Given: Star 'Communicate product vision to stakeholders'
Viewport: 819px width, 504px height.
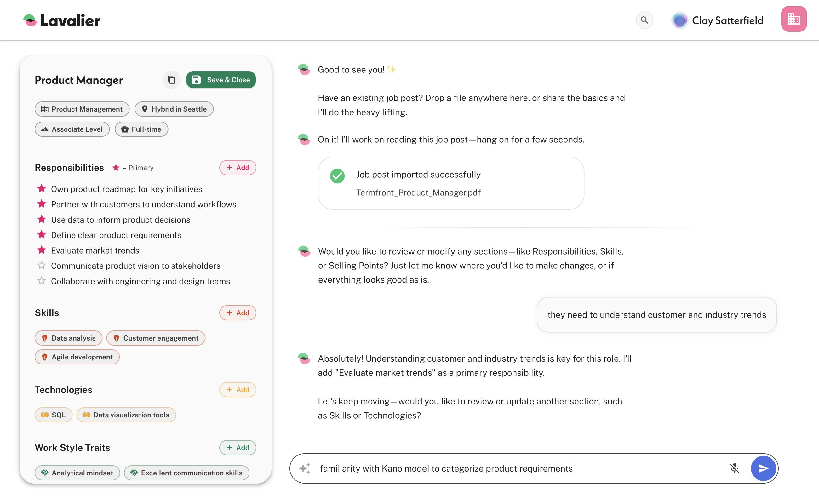Looking at the screenshot, I should tap(41, 266).
